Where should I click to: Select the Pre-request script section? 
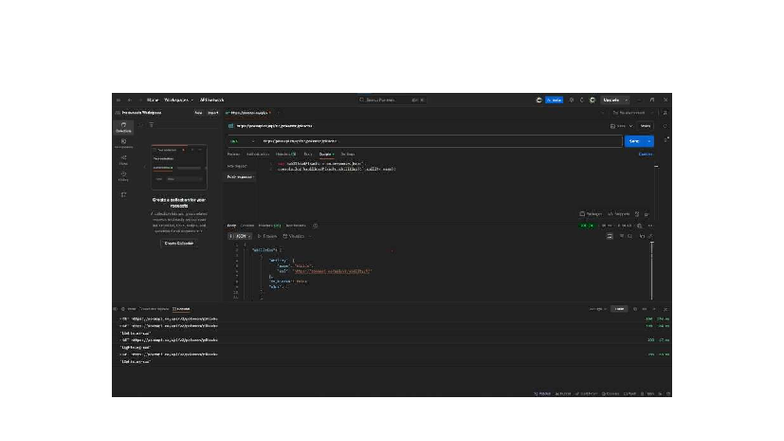[x=238, y=166]
